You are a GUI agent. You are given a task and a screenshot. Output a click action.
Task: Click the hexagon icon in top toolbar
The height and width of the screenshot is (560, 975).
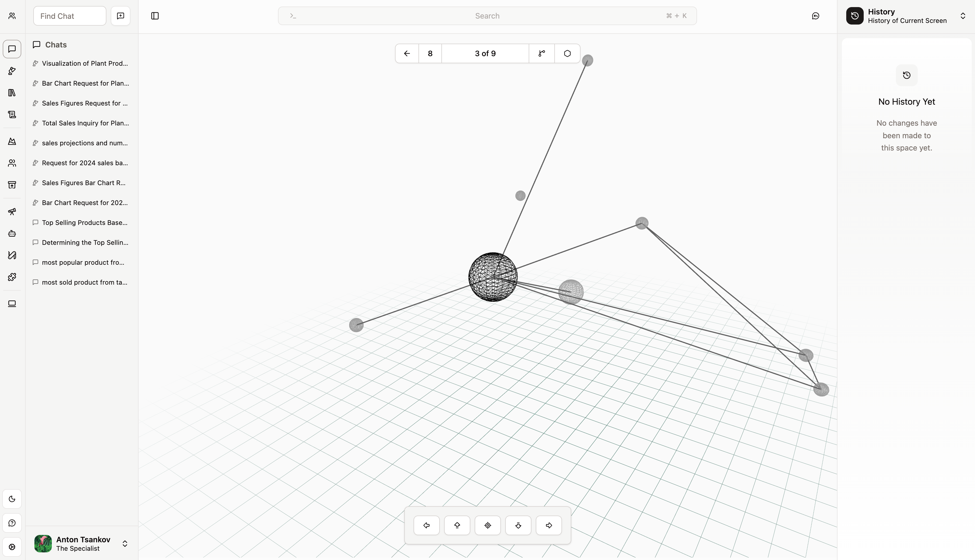click(x=567, y=53)
